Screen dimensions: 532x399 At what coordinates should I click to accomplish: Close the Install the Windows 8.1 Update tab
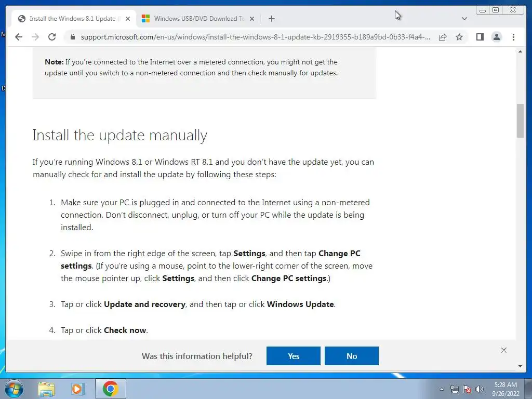(128, 19)
